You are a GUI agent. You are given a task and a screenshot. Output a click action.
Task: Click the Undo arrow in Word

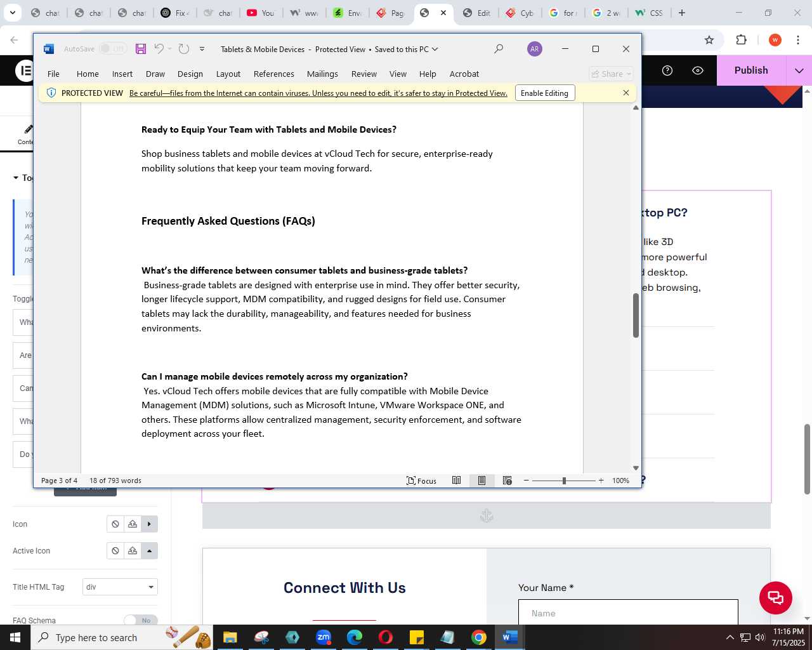tap(159, 49)
